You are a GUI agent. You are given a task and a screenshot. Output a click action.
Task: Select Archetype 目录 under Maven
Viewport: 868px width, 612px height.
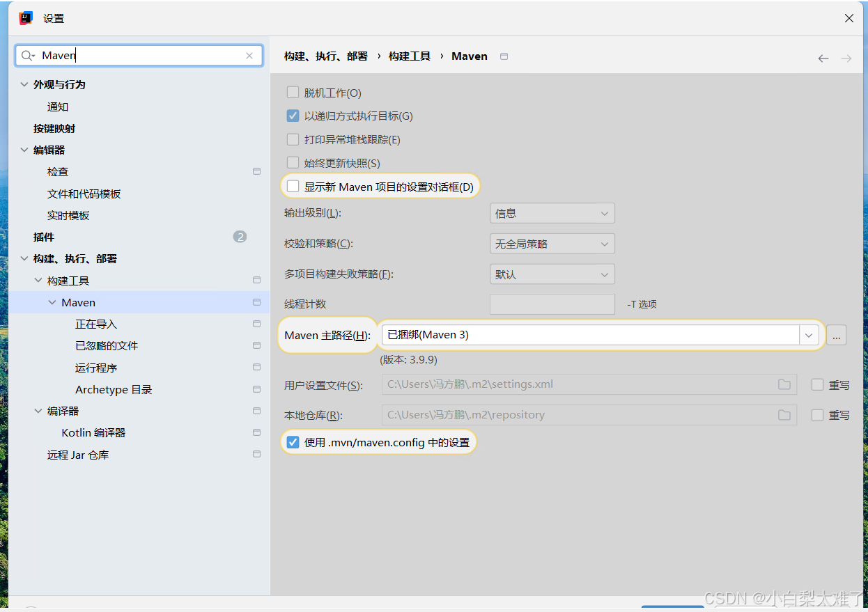114,389
